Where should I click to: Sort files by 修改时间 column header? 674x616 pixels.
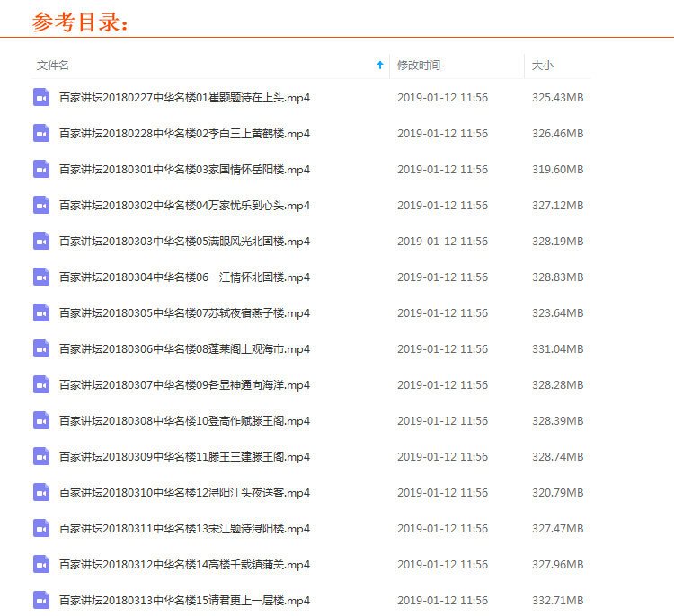(419, 66)
